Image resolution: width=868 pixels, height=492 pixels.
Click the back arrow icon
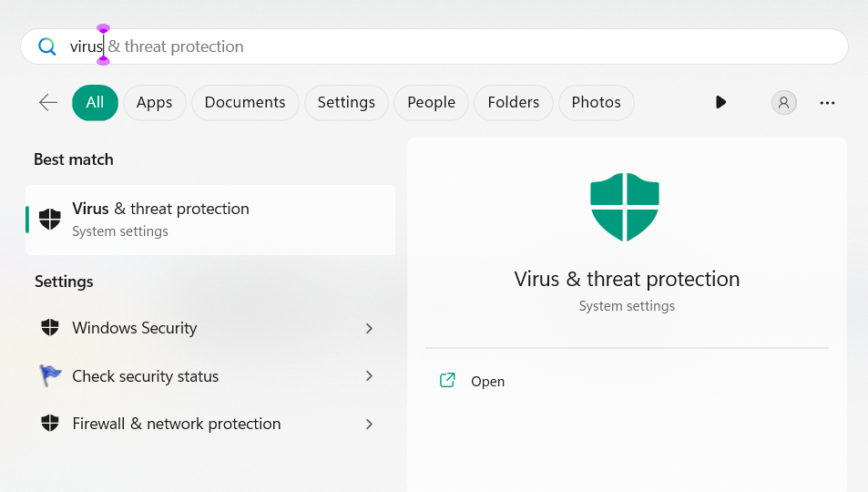click(x=48, y=102)
